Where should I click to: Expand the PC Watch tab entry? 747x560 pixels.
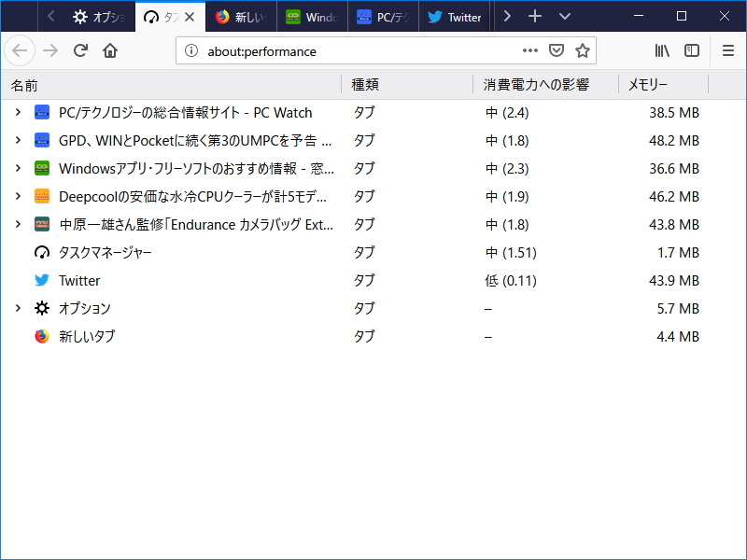click(x=19, y=113)
